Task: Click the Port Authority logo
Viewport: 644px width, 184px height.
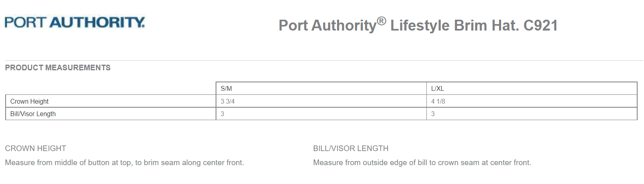Action: (x=75, y=22)
